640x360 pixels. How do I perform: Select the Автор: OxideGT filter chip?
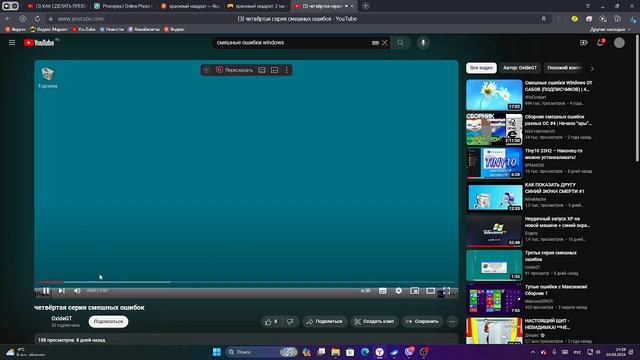click(520, 68)
